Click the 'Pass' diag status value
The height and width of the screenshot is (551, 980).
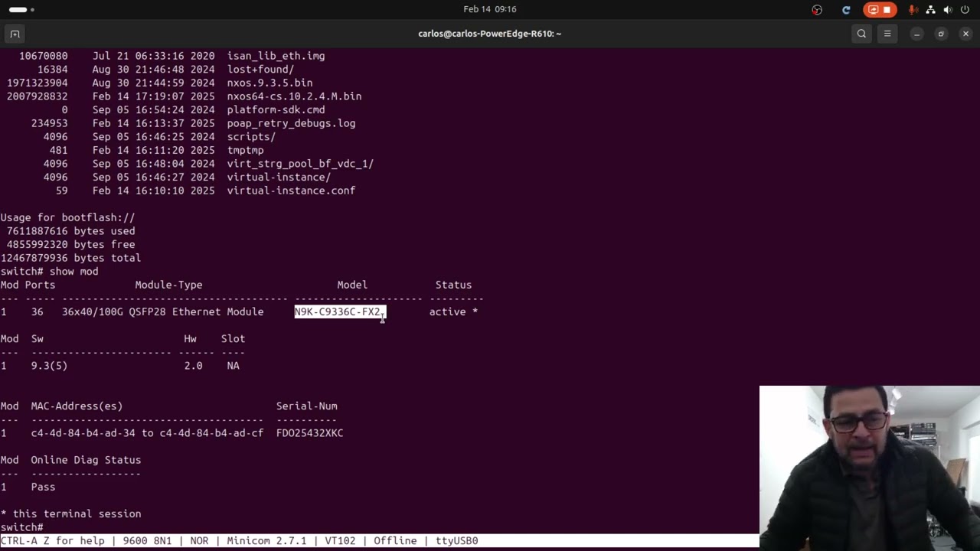pos(43,487)
